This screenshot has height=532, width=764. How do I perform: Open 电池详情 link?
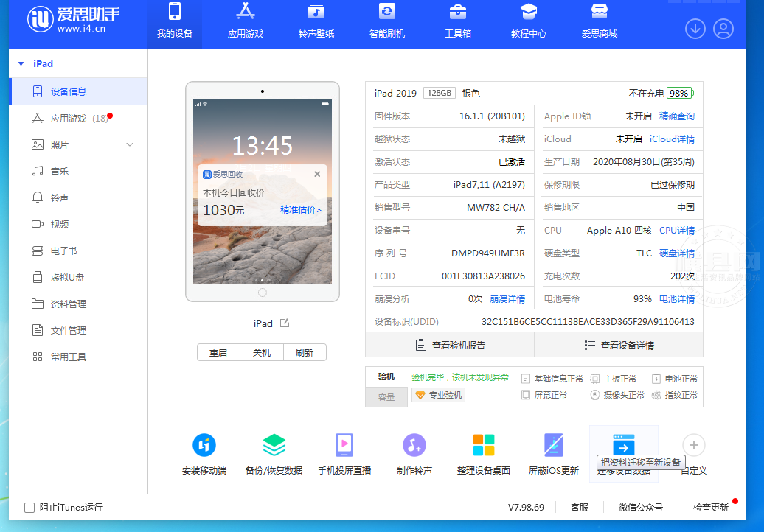(677, 299)
